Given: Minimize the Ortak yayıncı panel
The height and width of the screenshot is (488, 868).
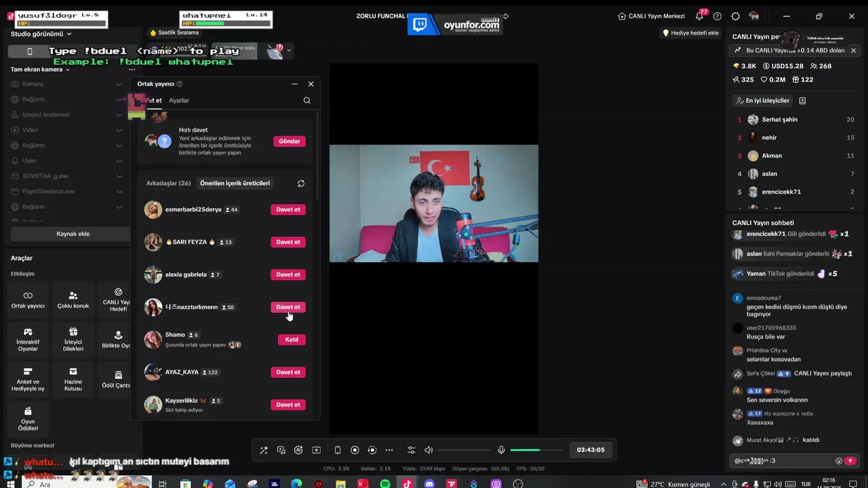Looking at the screenshot, I should coord(295,84).
